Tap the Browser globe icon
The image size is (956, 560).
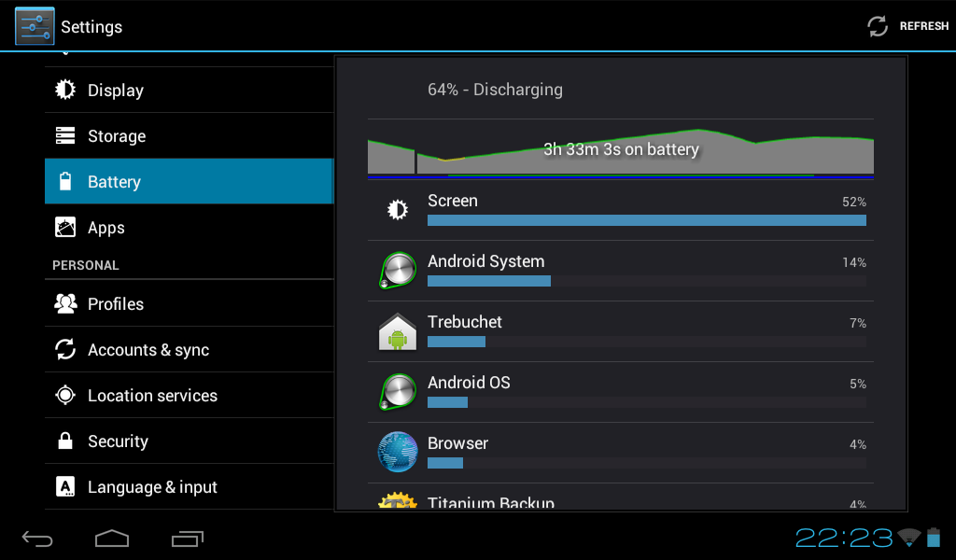tap(398, 452)
